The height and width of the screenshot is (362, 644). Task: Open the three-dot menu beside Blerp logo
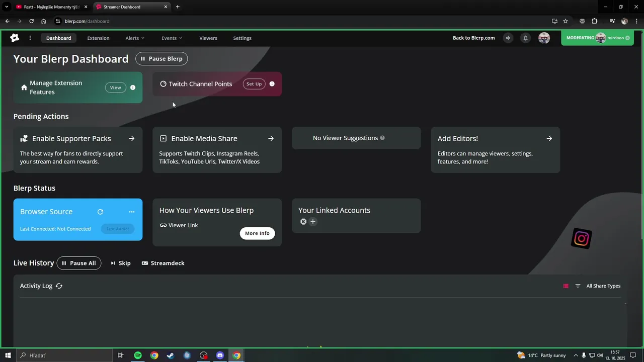[30, 38]
